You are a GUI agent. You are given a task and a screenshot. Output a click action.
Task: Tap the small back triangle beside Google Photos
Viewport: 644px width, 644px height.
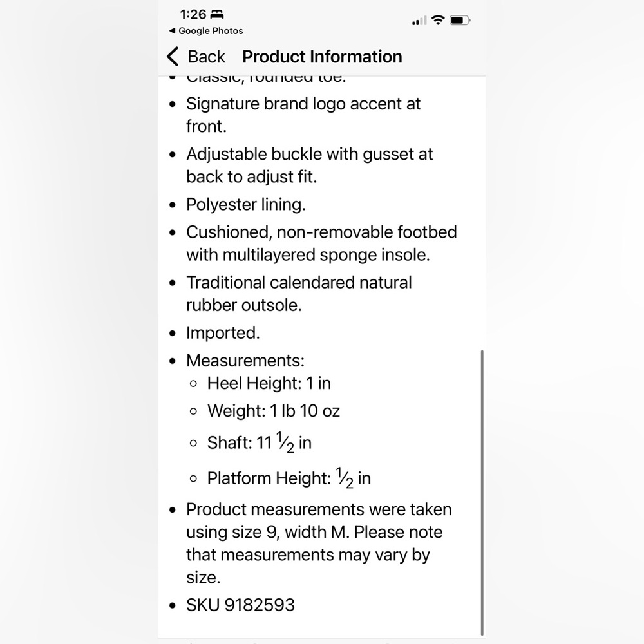pyautogui.click(x=172, y=31)
